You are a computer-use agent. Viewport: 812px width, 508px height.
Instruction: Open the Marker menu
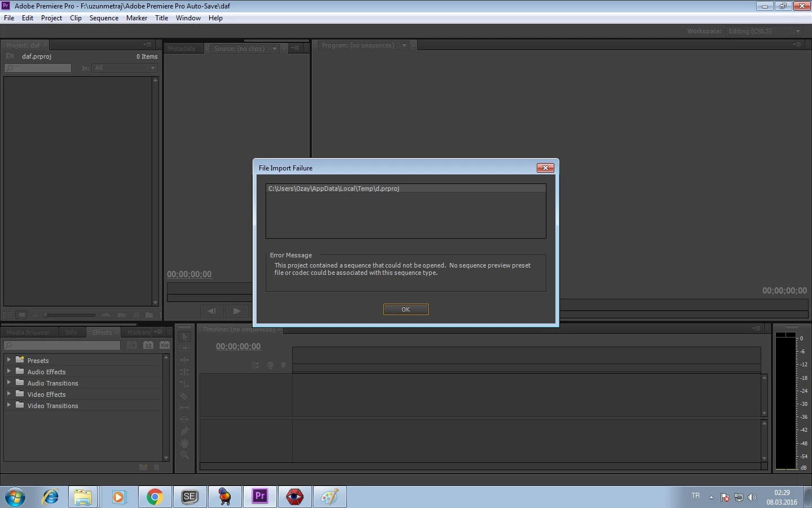coord(136,18)
